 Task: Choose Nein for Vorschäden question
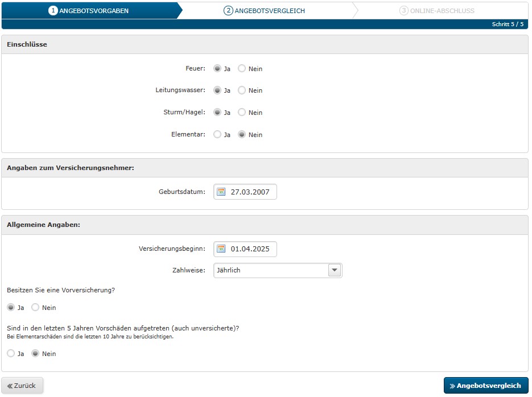click(x=35, y=354)
